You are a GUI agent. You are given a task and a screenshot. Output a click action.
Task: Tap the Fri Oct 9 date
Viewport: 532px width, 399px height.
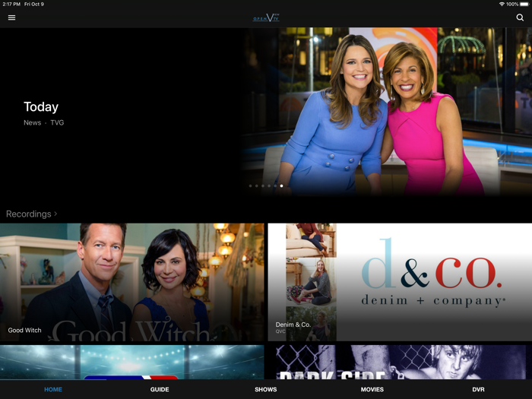(x=34, y=4)
